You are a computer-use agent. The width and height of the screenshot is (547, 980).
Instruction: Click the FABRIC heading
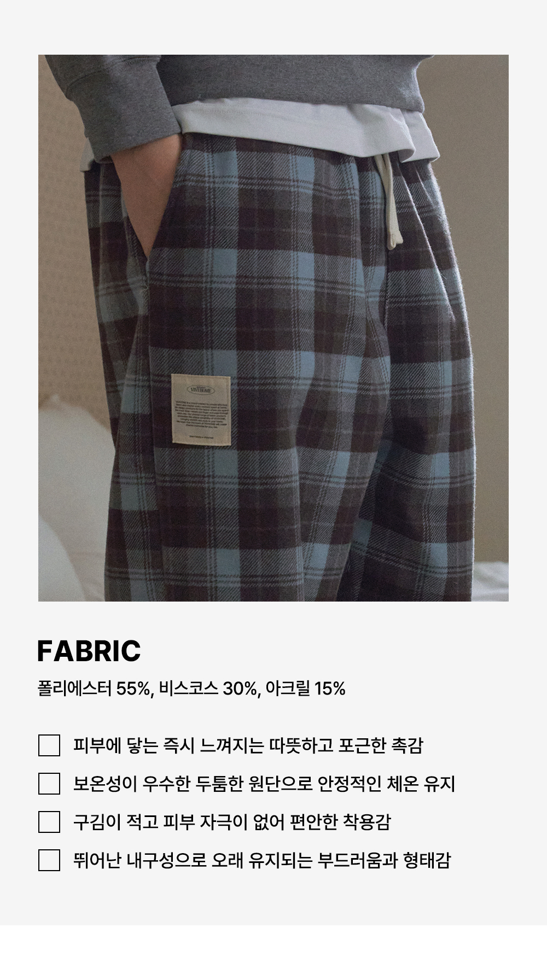(x=89, y=651)
